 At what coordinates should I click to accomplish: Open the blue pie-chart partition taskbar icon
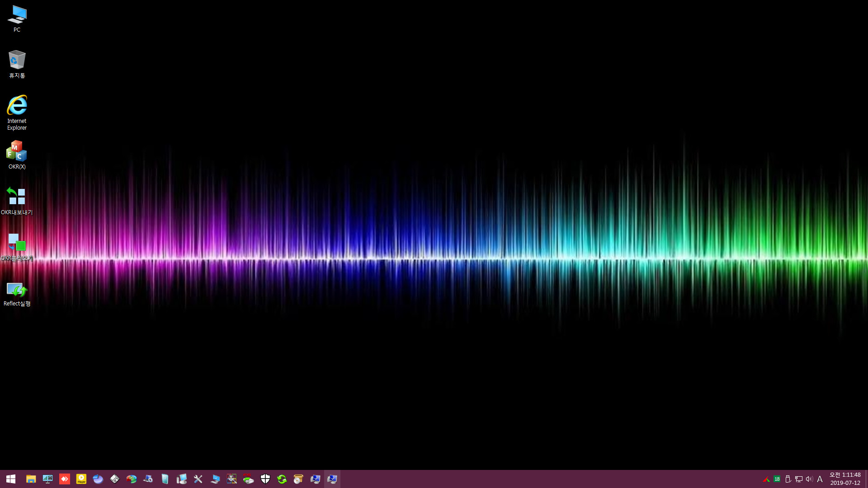click(x=98, y=479)
